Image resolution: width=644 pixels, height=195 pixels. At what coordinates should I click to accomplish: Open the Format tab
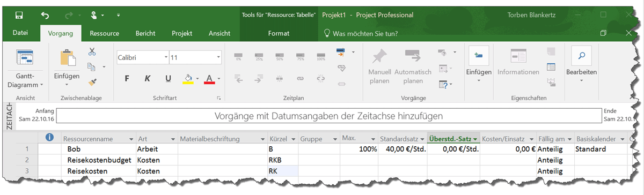click(x=279, y=33)
